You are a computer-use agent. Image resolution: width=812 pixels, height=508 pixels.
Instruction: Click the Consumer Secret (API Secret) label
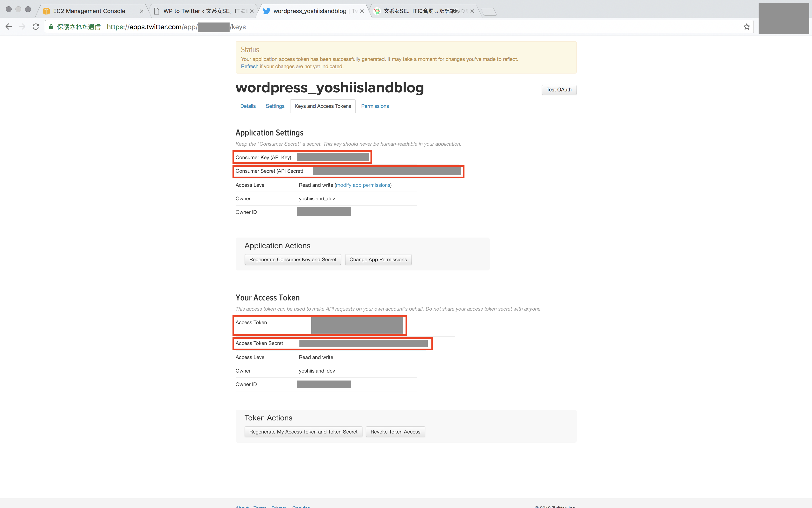(x=269, y=171)
